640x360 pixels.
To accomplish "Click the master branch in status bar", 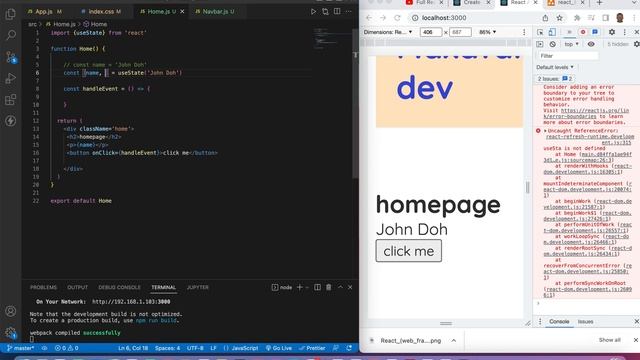I will pos(20,348).
